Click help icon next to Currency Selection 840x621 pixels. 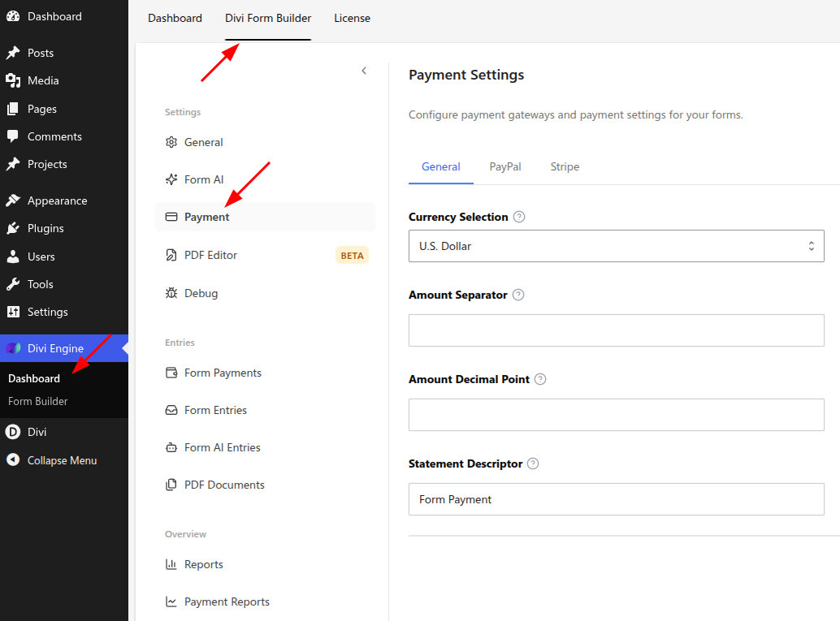pyautogui.click(x=519, y=217)
